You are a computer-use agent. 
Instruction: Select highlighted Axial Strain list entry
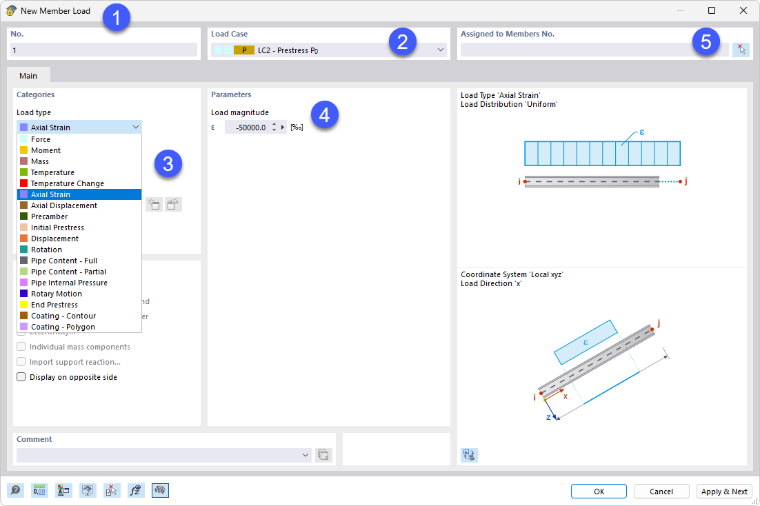click(79, 194)
